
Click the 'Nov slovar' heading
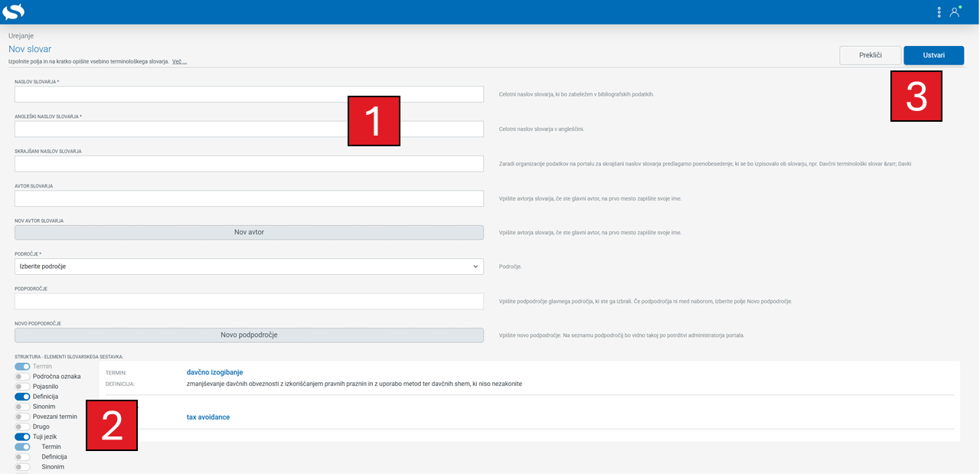(30, 49)
